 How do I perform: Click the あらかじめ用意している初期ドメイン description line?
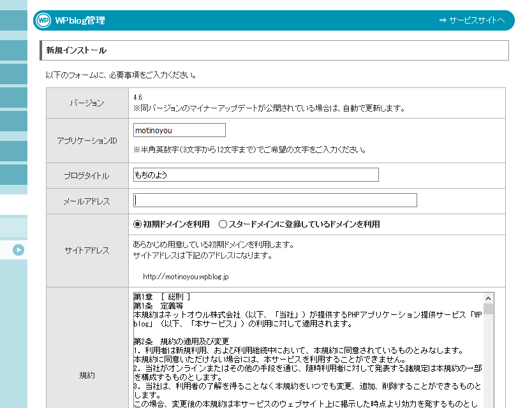pos(214,245)
